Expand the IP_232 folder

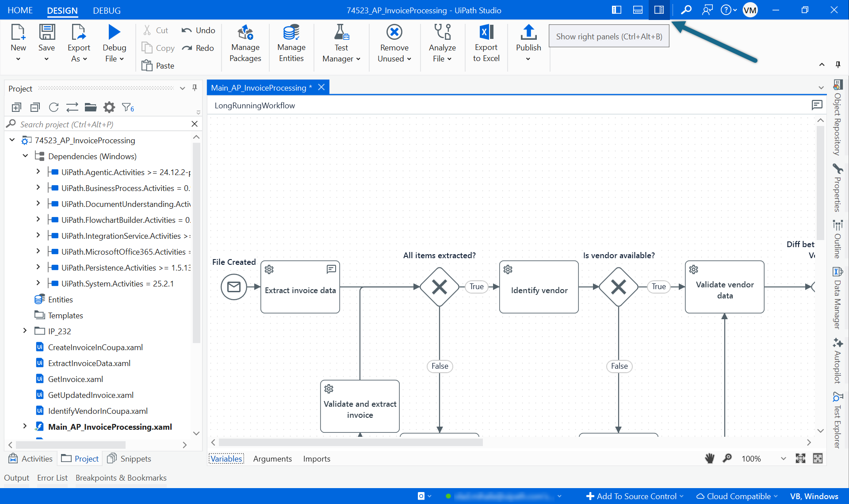(25, 331)
